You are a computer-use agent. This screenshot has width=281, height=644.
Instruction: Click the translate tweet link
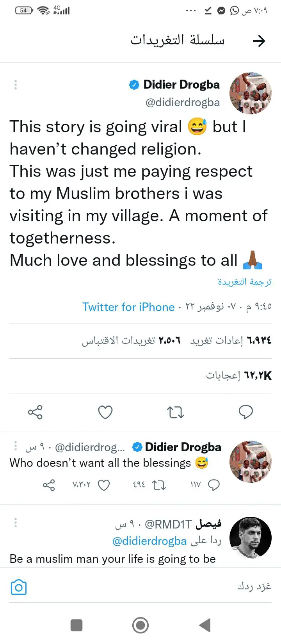pos(245,281)
